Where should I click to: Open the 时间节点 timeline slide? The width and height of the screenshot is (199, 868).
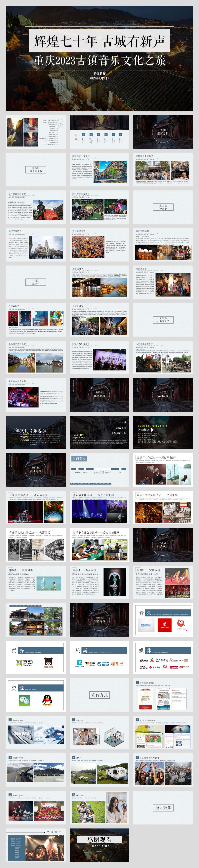(99, 469)
